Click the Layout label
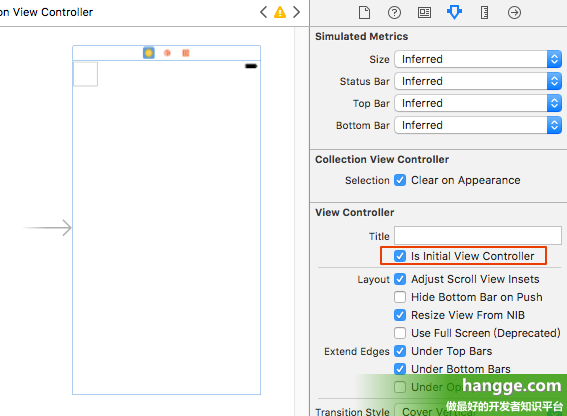Screen dimensions: 567x416 373,280
